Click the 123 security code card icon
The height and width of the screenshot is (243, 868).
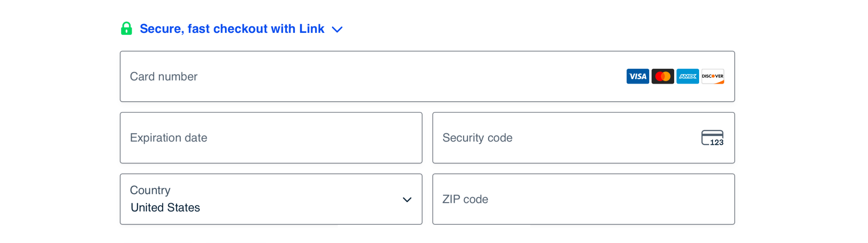pyautogui.click(x=712, y=138)
